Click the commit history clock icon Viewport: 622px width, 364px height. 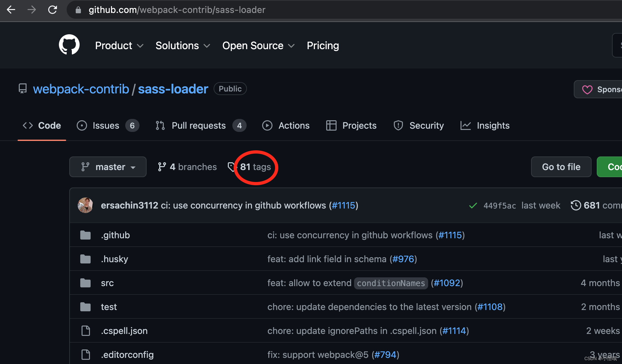coord(576,205)
